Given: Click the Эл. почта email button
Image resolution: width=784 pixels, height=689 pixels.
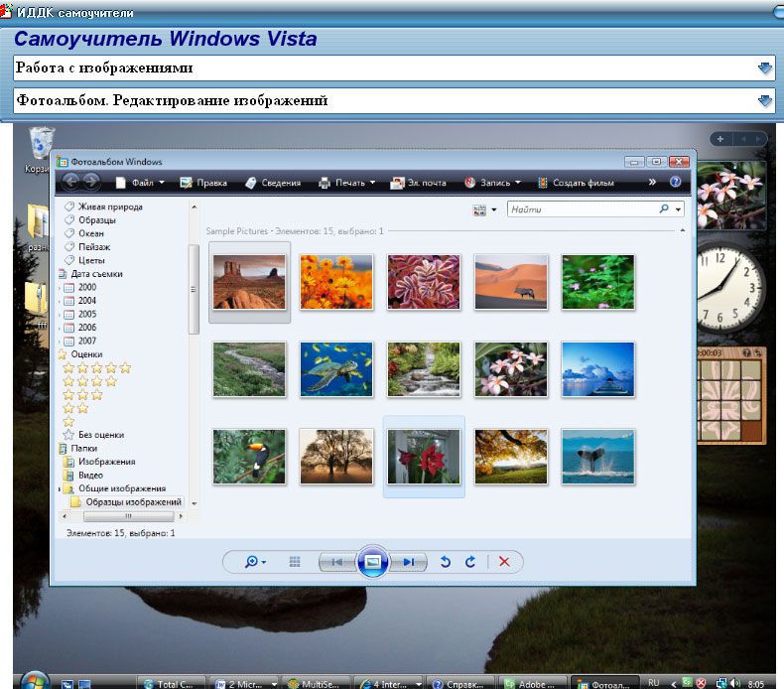Looking at the screenshot, I should pos(418,183).
